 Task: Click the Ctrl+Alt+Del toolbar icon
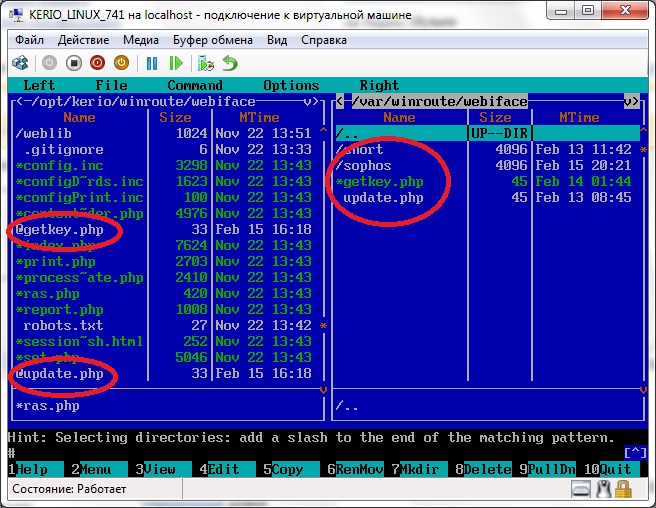point(20,63)
